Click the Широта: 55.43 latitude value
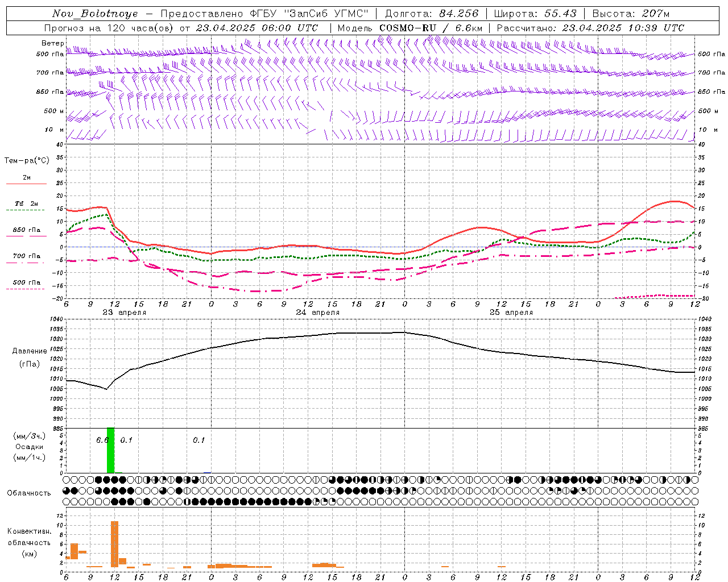The width and height of the screenshot is (728, 582). pyautogui.click(x=535, y=14)
